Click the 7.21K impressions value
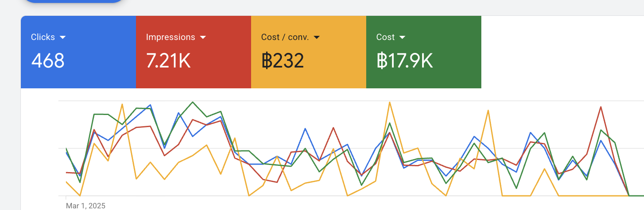 tap(169, 61)
